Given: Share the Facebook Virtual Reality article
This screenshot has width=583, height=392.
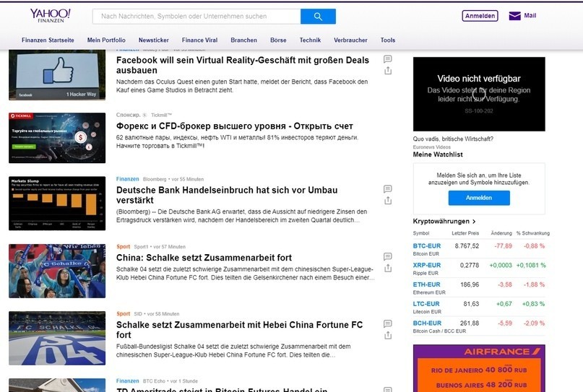Looking at the screenshot, I should click(x=387, y=71).
